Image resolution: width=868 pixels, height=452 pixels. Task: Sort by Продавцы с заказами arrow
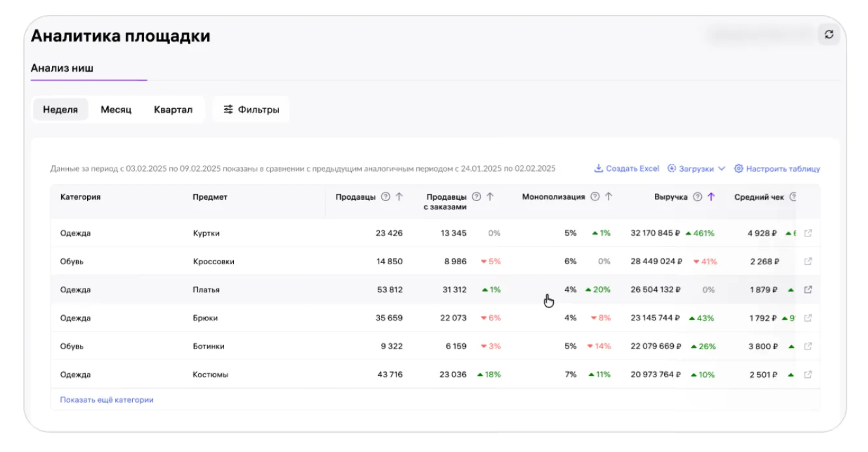(x=490, y=197)
